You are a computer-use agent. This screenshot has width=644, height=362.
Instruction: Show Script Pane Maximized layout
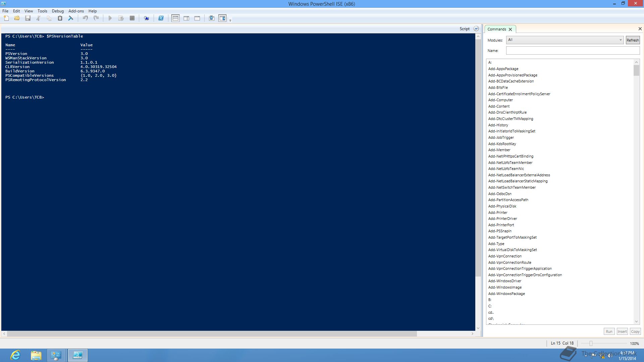[197, 18]
